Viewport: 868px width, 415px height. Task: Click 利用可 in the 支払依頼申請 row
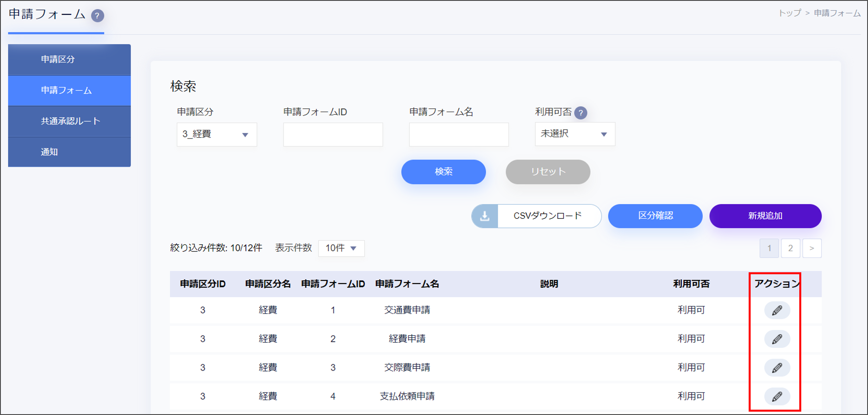coord(691,396)
